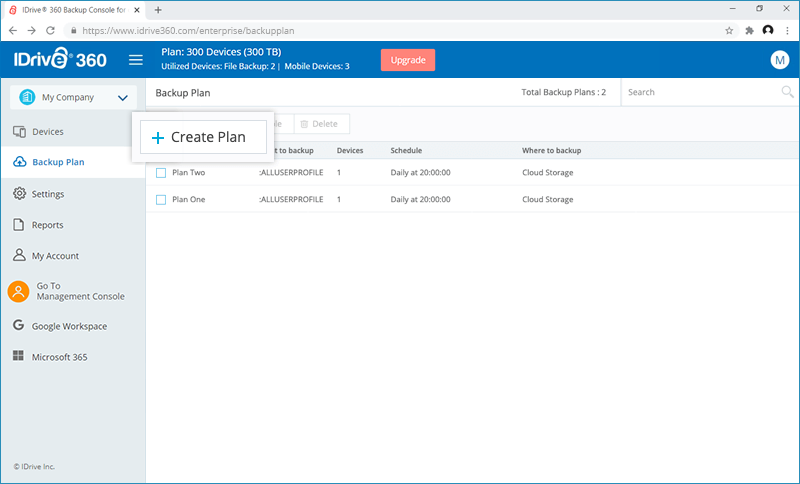
Task: Check the Plan One checkbox
Action: point(161,199)
